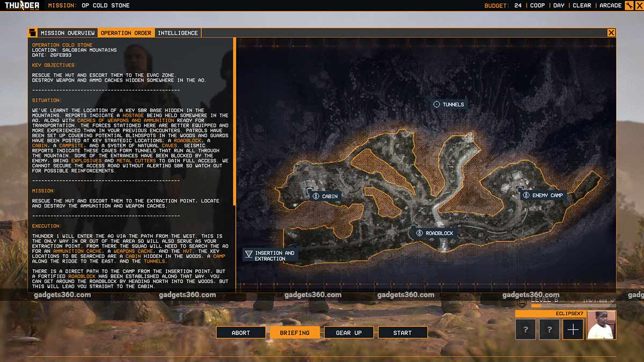Click the briefing text scrollbar
This screenshot has width=644, height=362.
[x=235, y=121]
